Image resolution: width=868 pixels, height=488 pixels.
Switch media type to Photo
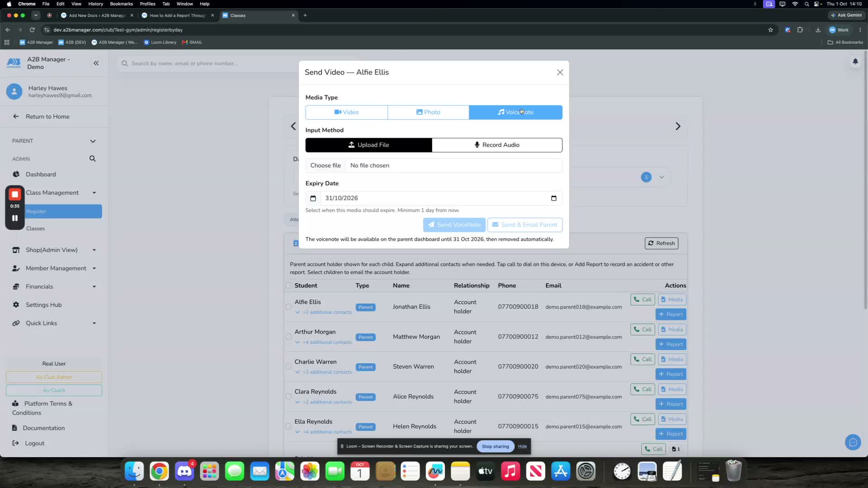pyautogui.click(x=428, y=112)
